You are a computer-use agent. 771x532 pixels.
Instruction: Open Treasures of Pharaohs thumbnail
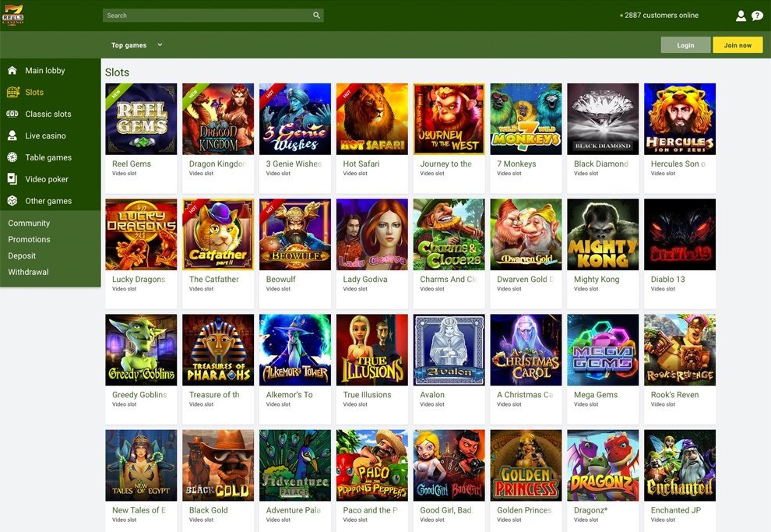(218, 350)
